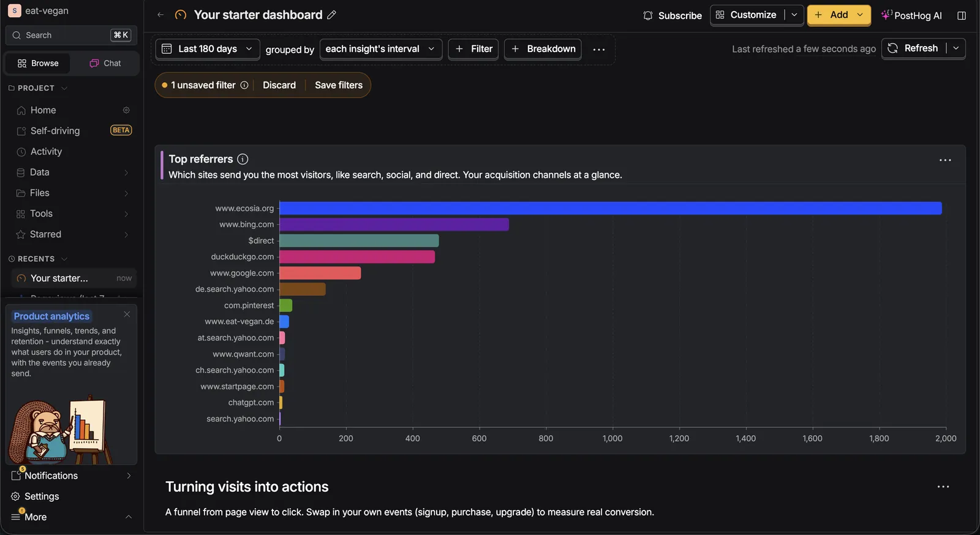980x535 pixels.
Task: Click the eat-vegan project name
Action: tap(47, 11)
